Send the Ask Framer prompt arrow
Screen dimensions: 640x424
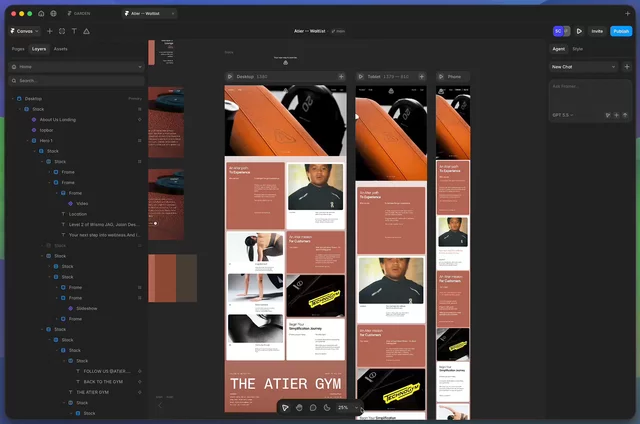pyautogui.click(x=625, y=115)
